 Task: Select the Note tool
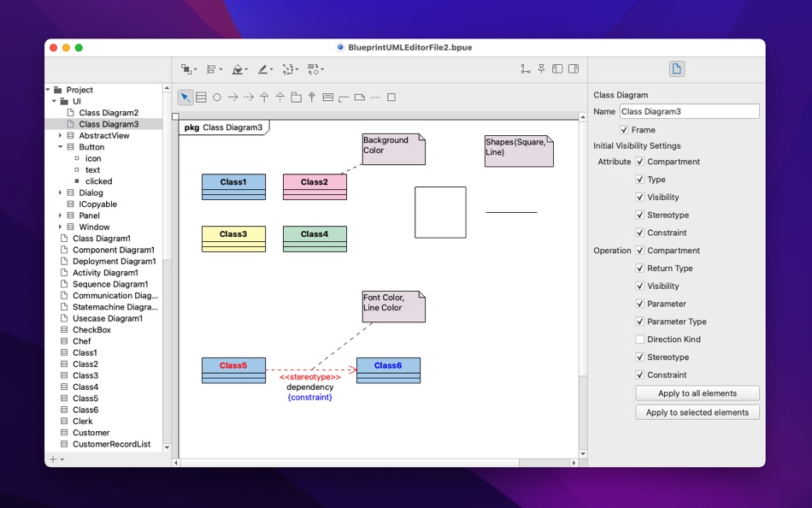[359, 97]
